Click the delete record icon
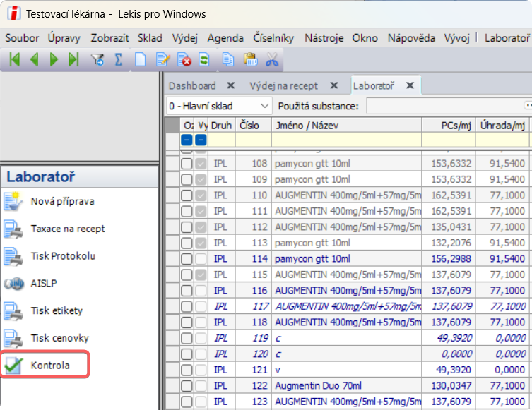 point(184,60)
